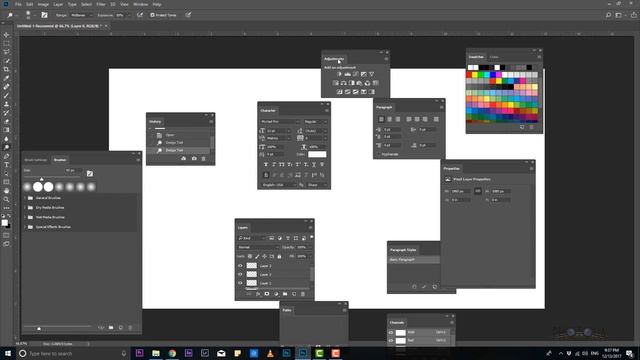Screen dimensions: 640x360
Task: Toggle the Protect Tones checkbox
Action: point(152,15)
